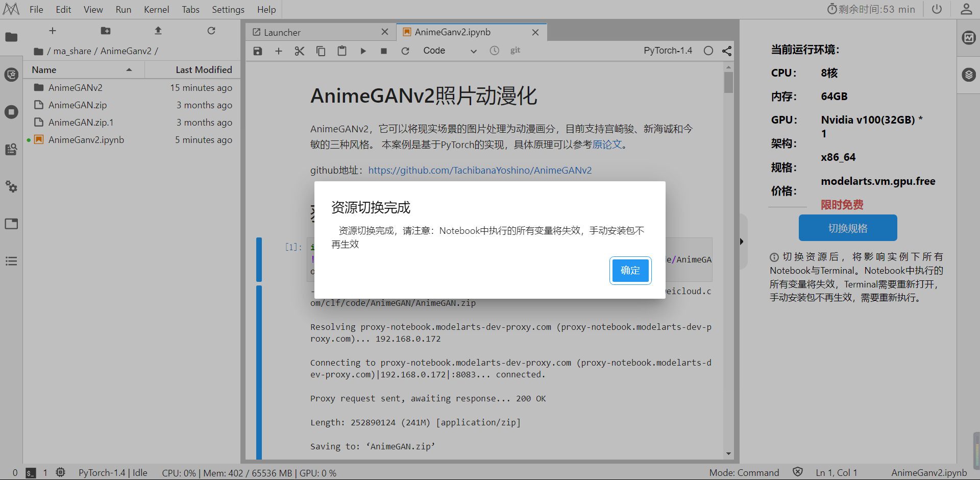980x480 pixels.
Task: Open the Settings menu
Action: coord(228,9)
